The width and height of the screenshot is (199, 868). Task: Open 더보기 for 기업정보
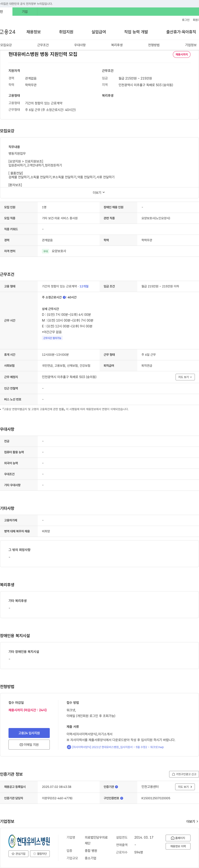click(x=192, y=821)
